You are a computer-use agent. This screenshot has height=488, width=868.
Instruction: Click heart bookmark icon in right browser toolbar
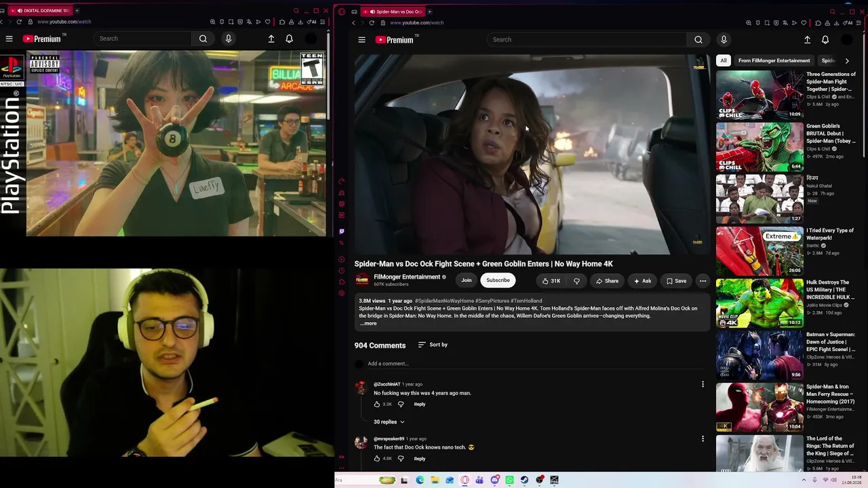coord(804,22)
